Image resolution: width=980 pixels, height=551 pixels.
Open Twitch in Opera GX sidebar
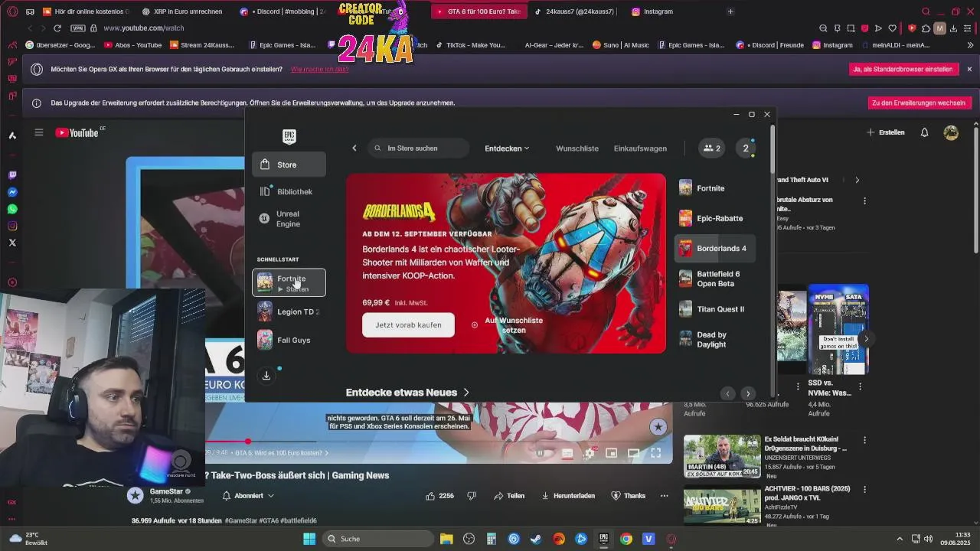(12, 175)
